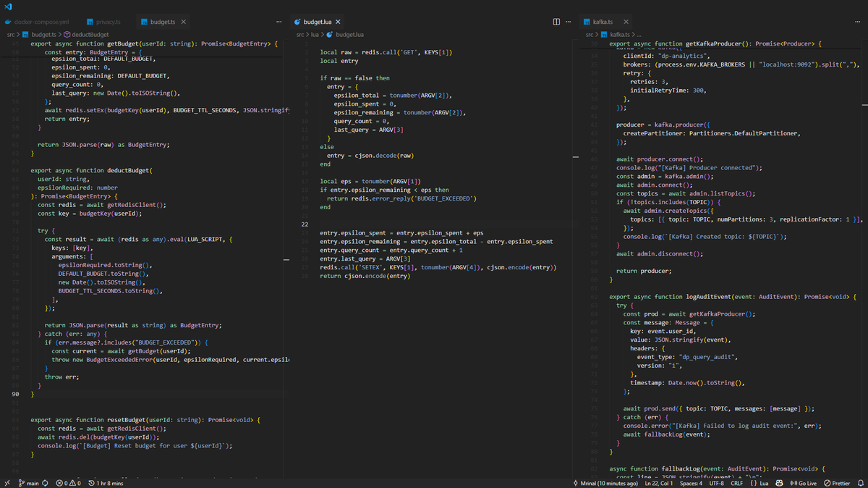Click 'entry = cjson.decode(raw)' line
Image resolution: width=868 pixels, height=488 pixels.
pyautogui.click(x=370, y=156)
